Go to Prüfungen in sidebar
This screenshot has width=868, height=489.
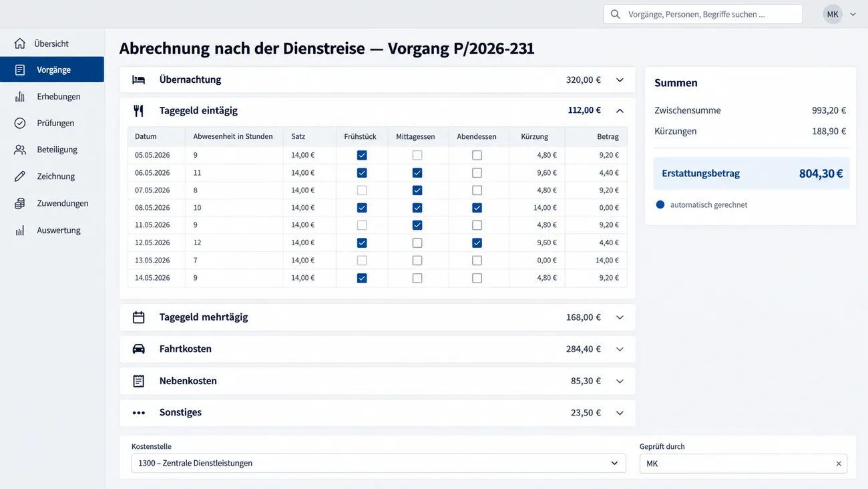(52, 123)
